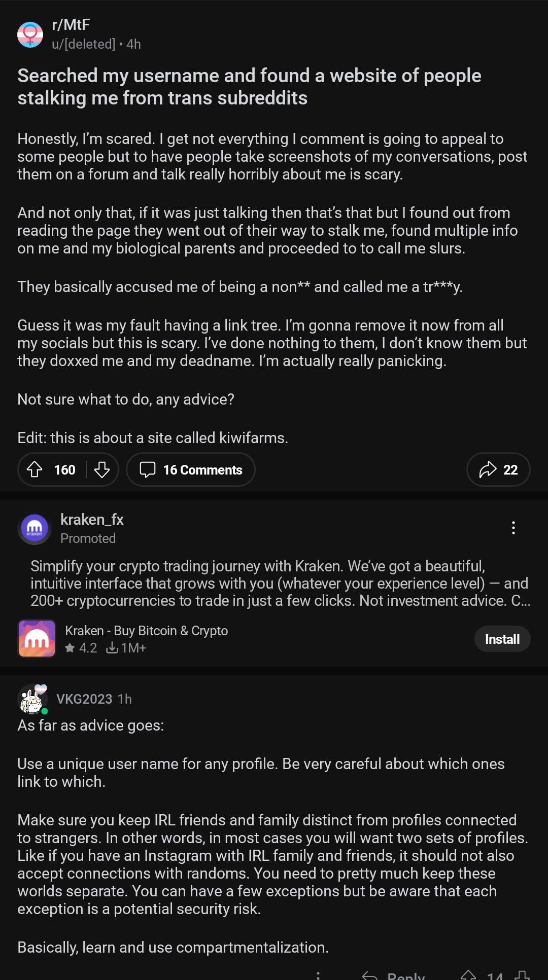Open the 16 Comments section
548x980 pixels.
(191, 469)
